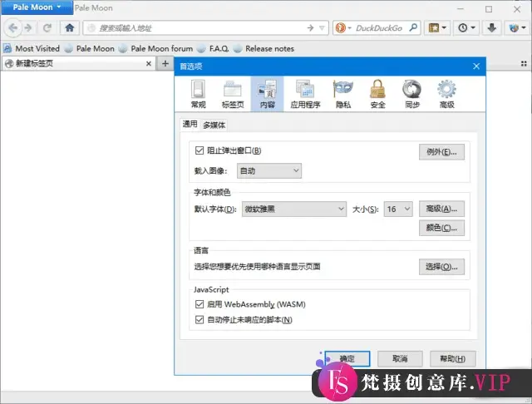The width and height of the screenshot is (532, 404).
Task: Open the Most Visited bookmark folder
Action: pos(32,48)
